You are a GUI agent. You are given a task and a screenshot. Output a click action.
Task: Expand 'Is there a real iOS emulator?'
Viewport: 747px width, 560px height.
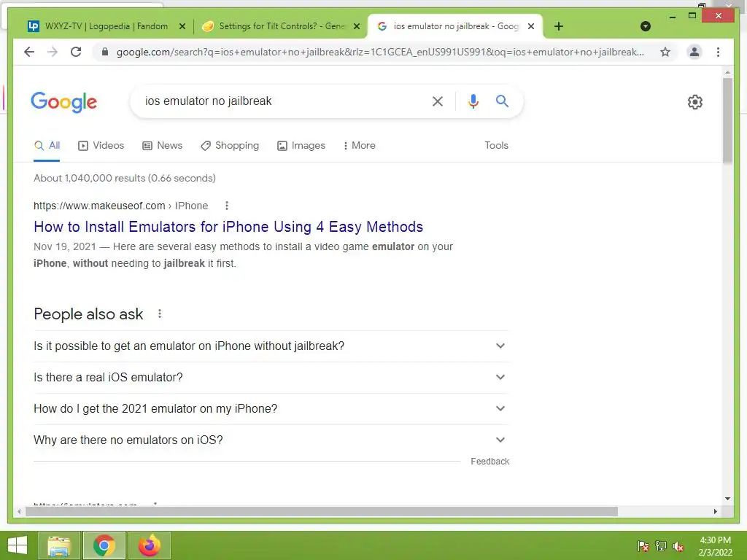coord(271,378)
